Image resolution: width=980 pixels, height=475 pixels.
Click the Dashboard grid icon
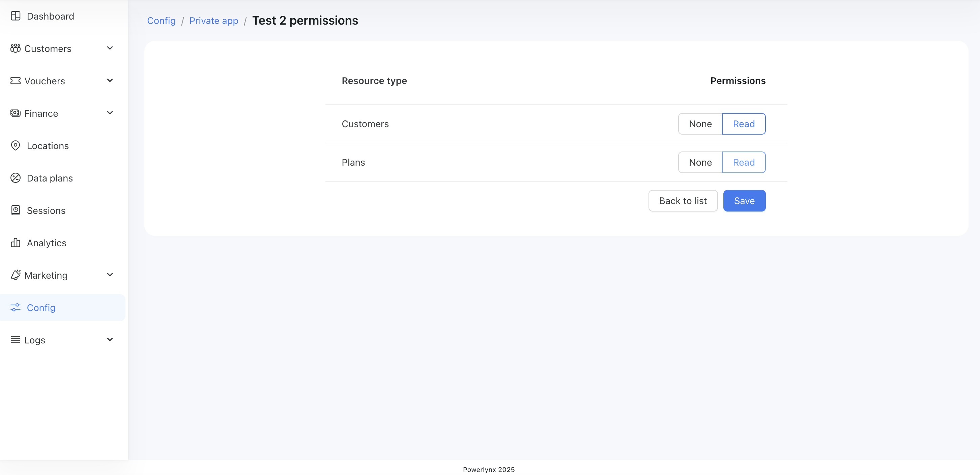click(16, 16)
